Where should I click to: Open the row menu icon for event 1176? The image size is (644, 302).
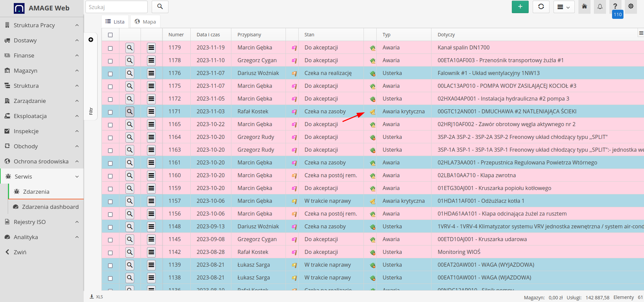pos(151,73)
